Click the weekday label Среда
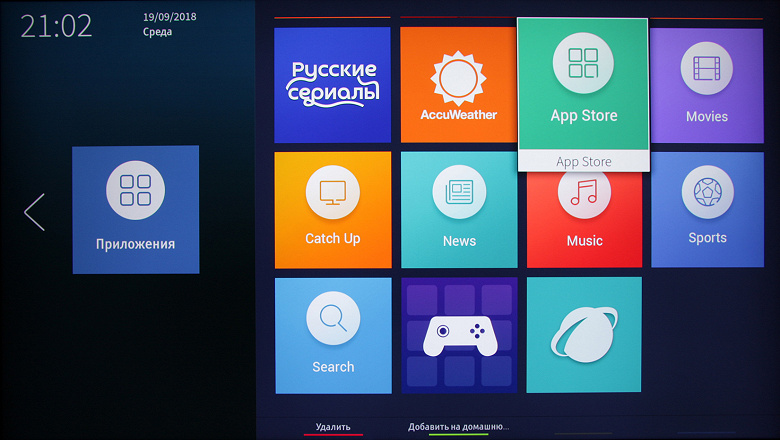 (x=157, y=32)
